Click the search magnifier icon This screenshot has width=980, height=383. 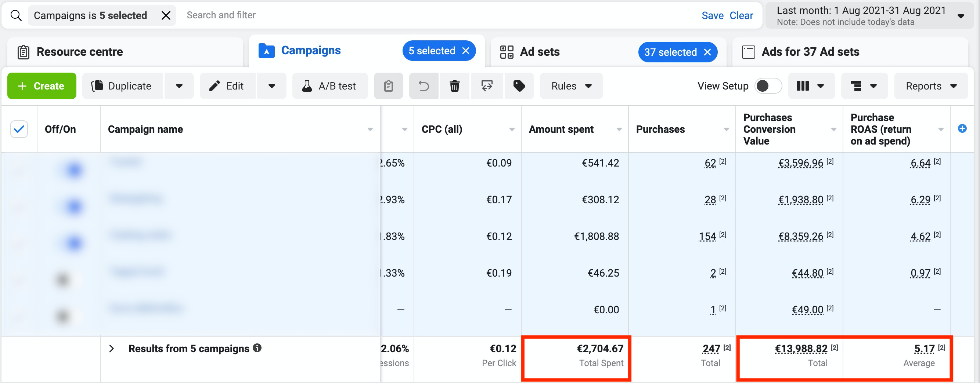click(x=16, y=15)
